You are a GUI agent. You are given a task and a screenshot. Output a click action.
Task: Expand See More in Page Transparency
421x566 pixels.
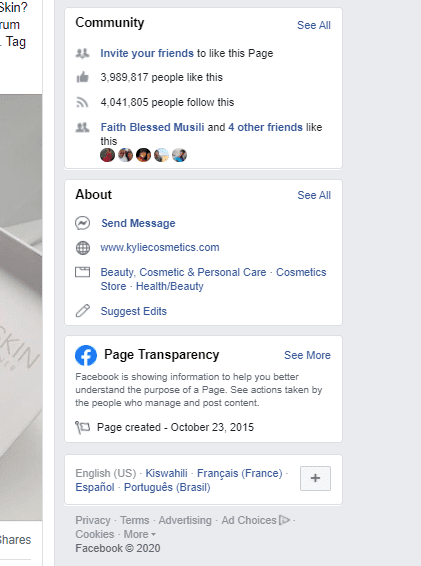click(x=307, y=355)
